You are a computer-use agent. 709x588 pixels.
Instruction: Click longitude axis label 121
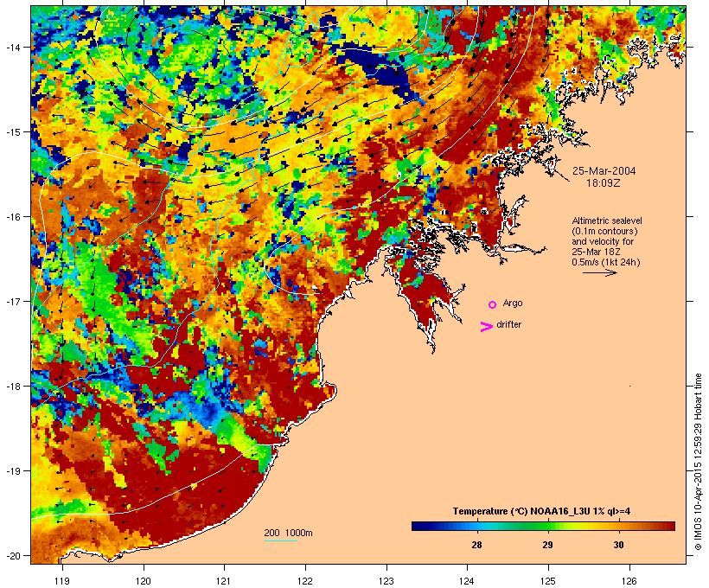point(224,581)
